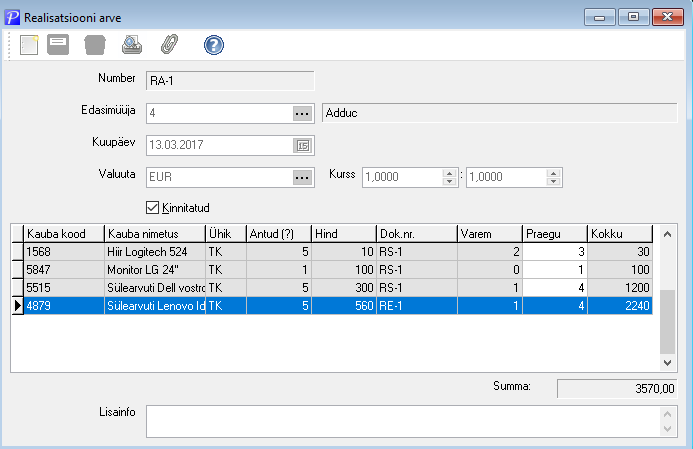This screenshot has width=693, height=449.
Task: Click the P application icon in title bar
Action: 12,18
